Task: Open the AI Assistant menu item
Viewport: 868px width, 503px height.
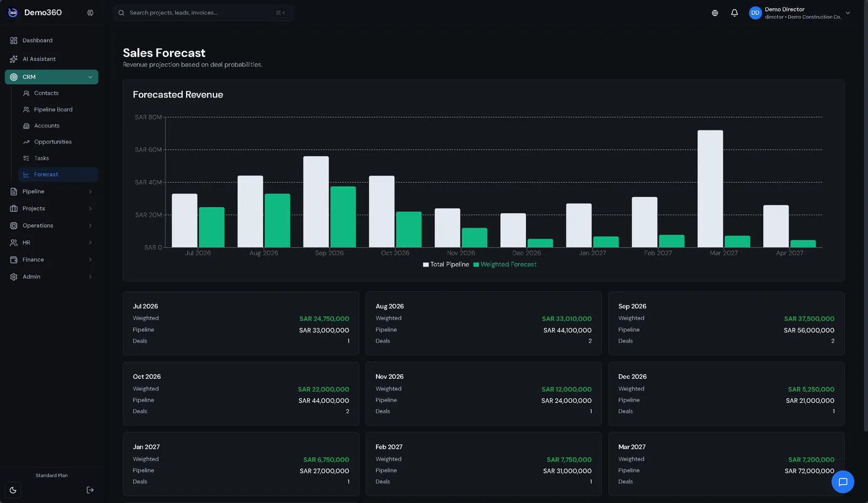Action: (x=52, y=59)
